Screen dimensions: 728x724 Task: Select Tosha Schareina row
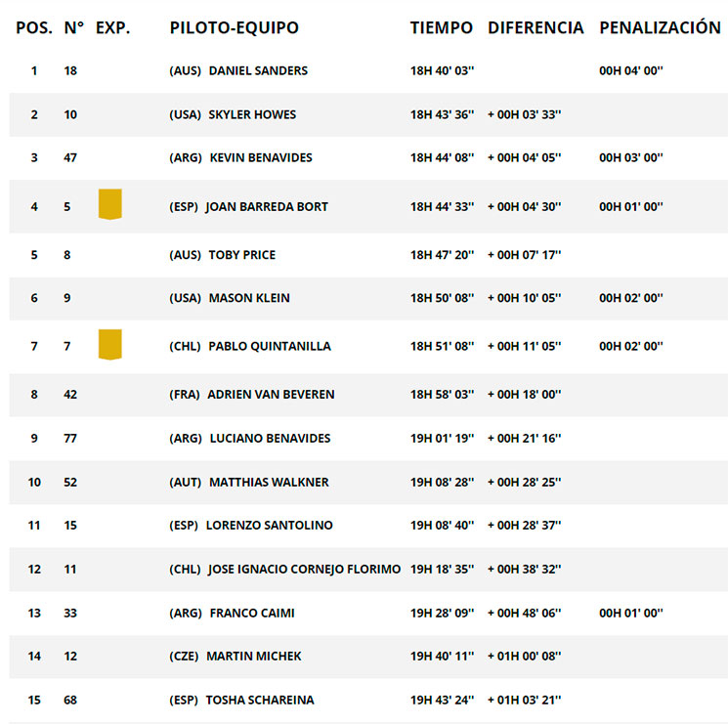[x=368, y=700]
